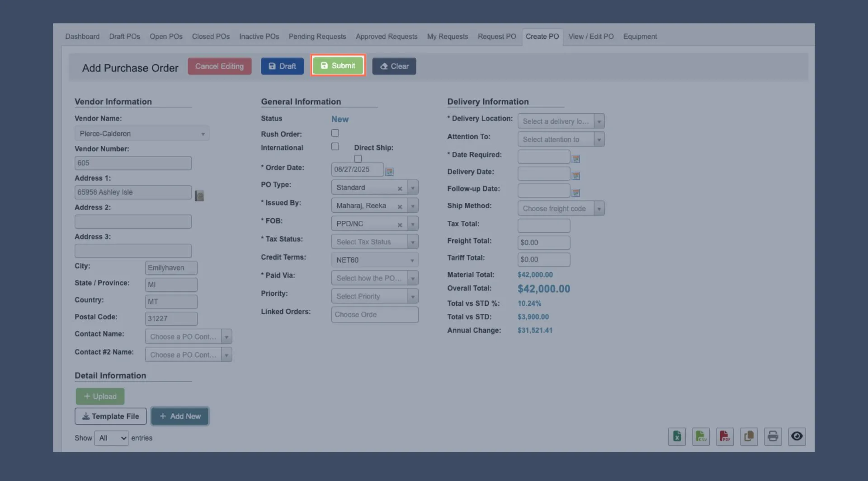Check the Direct Ship checkbox
Image resolution: width=868 pixels, height=481 pixels.
[358, 159]
